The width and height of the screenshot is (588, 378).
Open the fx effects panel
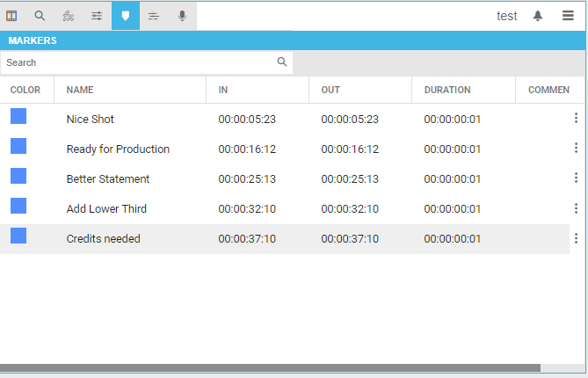[x=69, y=16]
